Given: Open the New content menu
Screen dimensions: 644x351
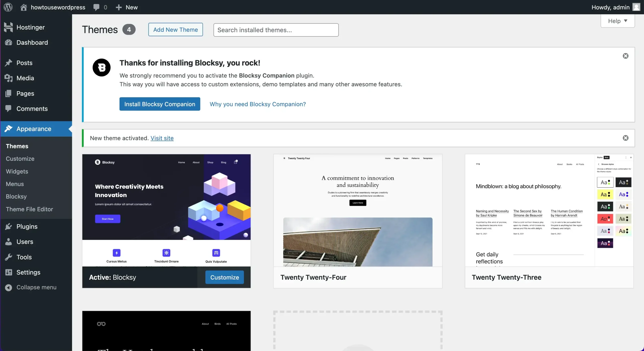Looking at the screenshot, I should (127, 7).
